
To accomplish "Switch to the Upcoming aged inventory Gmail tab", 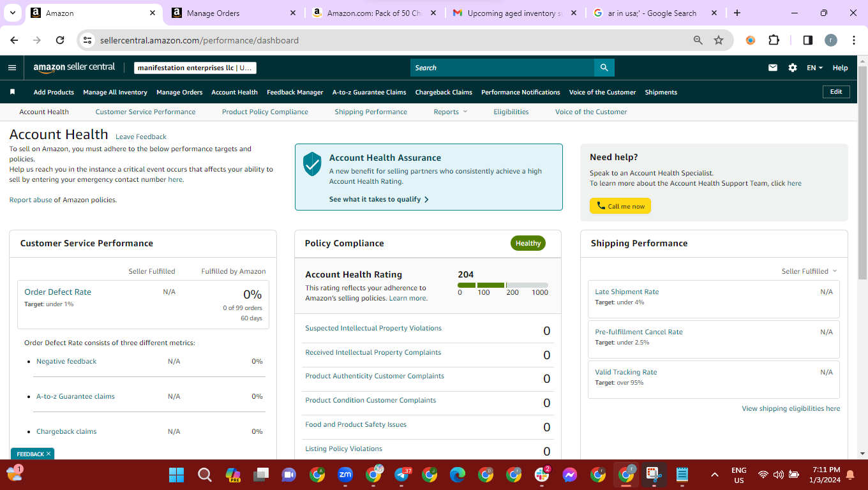I will pyautogui.click(x=514, y=13).
